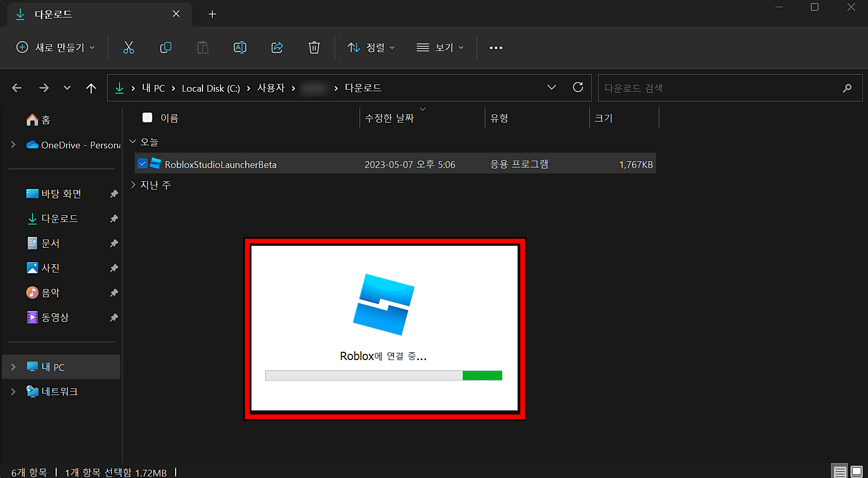The image size is (868, 478).
Task: Open the 정렬 sort dropdown
Action: coord(371,47)
